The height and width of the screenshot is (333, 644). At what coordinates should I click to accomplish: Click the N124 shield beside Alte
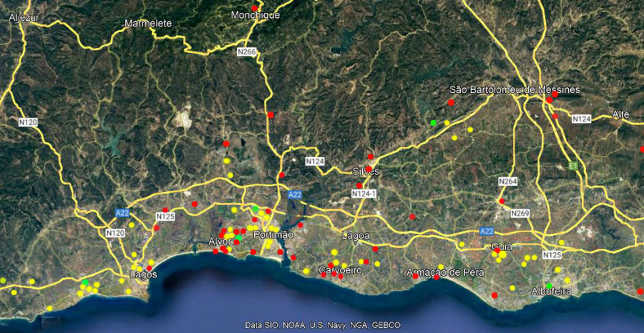(x=581, y=119)
